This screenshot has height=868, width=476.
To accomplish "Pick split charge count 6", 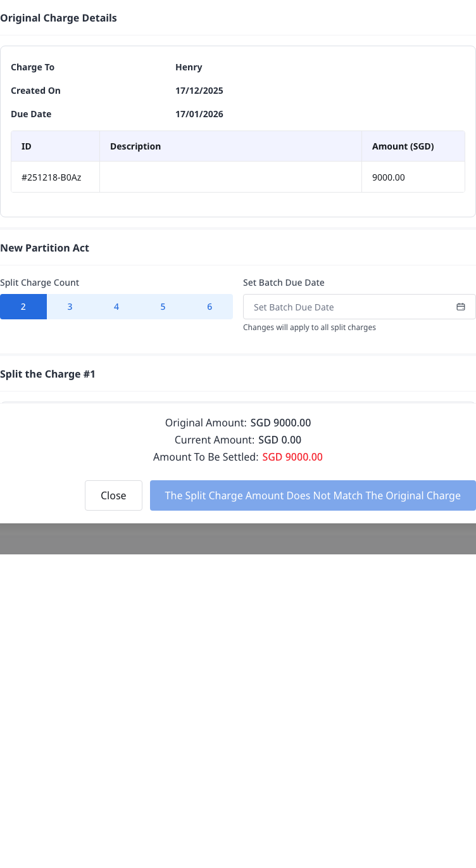I will pos(210,307).
